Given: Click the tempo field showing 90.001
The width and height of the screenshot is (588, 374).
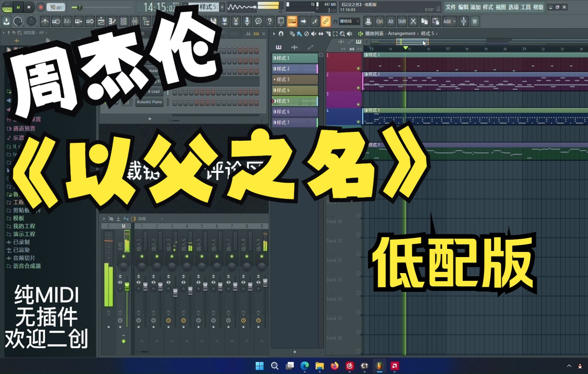Looking at the screenshot, I should click(56, 7).
